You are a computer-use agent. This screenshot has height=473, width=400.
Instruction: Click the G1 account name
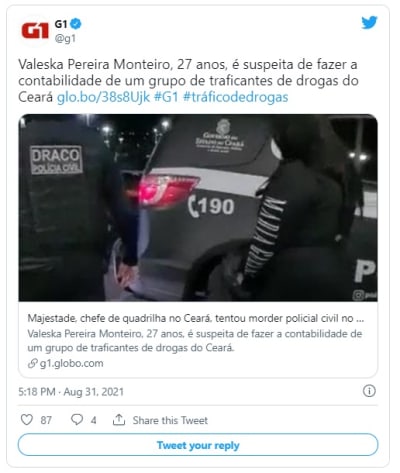[x=61, y=24]
